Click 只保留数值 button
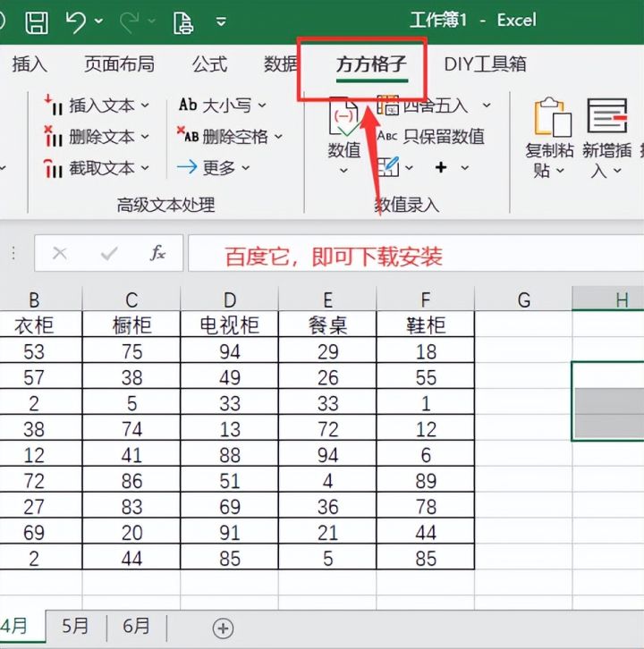Image resolution: width=644 pixels, height=649 pixels. tap(431, 136)
